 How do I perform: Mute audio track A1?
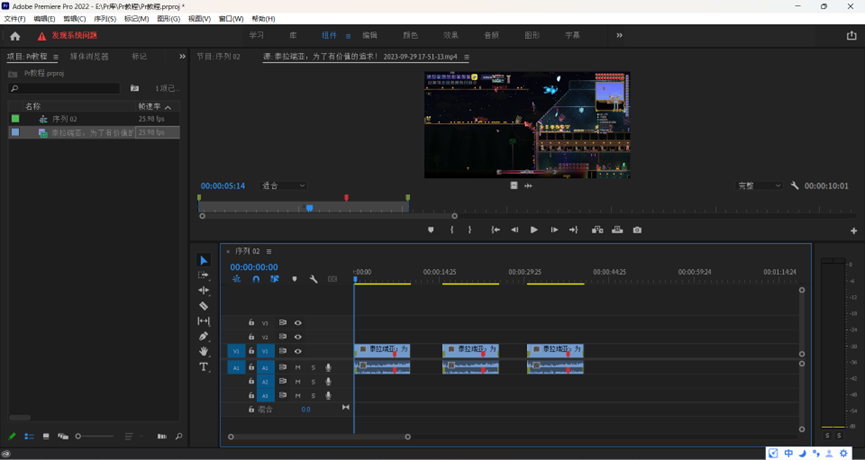pyautogui.click(x=298, y=367)
